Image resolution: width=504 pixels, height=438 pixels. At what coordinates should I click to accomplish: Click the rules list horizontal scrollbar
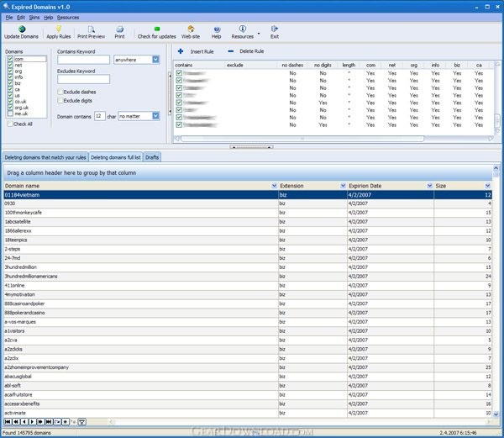[x=302, y=139]
